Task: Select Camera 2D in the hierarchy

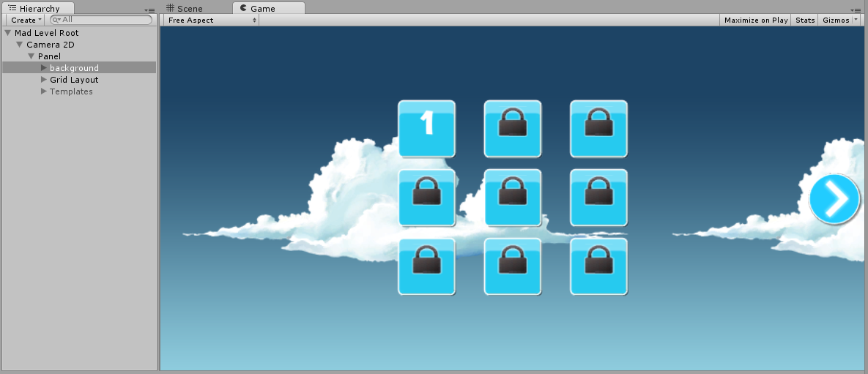Action: click(x=50, y=45)
